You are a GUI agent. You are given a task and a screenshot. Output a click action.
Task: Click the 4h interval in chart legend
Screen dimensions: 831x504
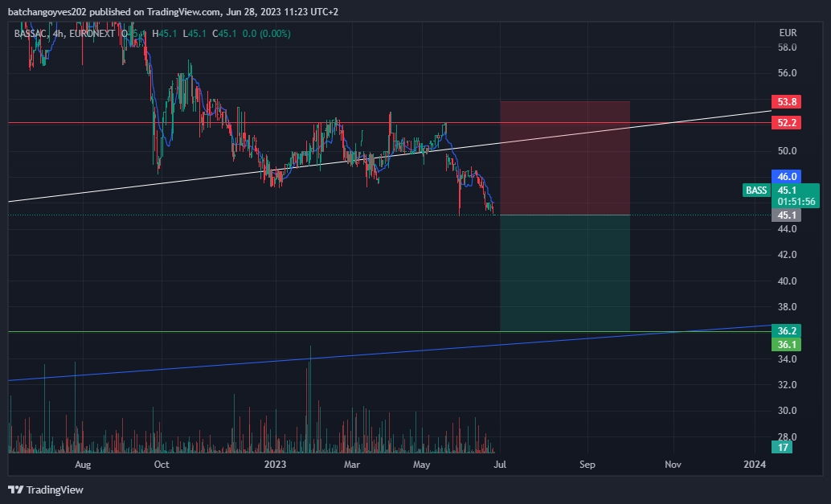click(59, 34)
